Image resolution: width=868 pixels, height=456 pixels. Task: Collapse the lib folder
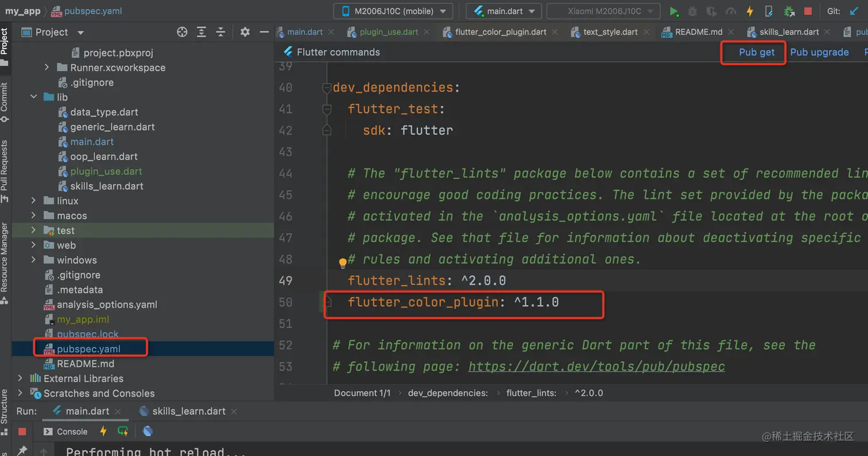(34, 98)
